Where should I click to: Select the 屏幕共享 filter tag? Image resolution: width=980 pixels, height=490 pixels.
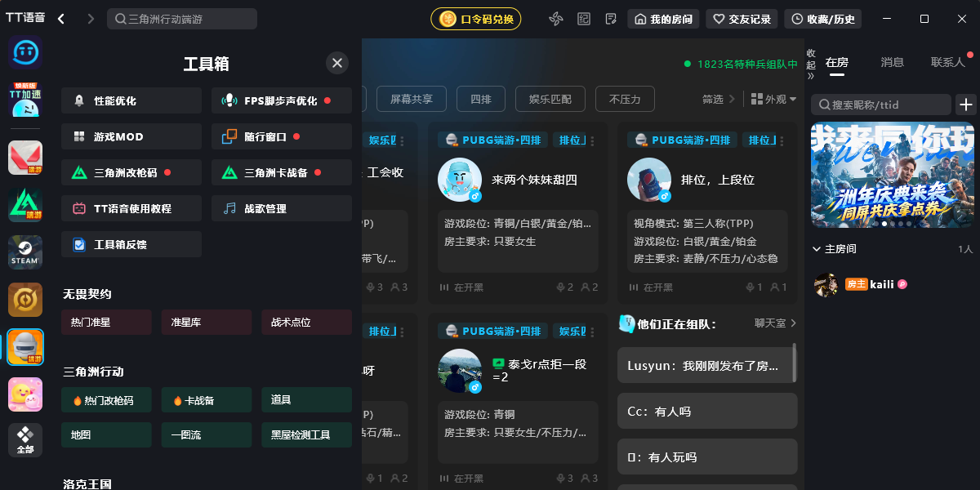[x=412, y=99]
